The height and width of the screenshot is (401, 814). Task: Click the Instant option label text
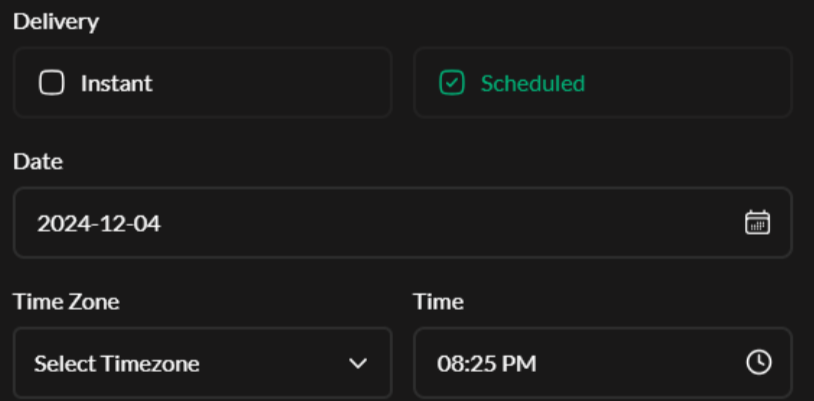pyautogui.click(x=117, y=83)
